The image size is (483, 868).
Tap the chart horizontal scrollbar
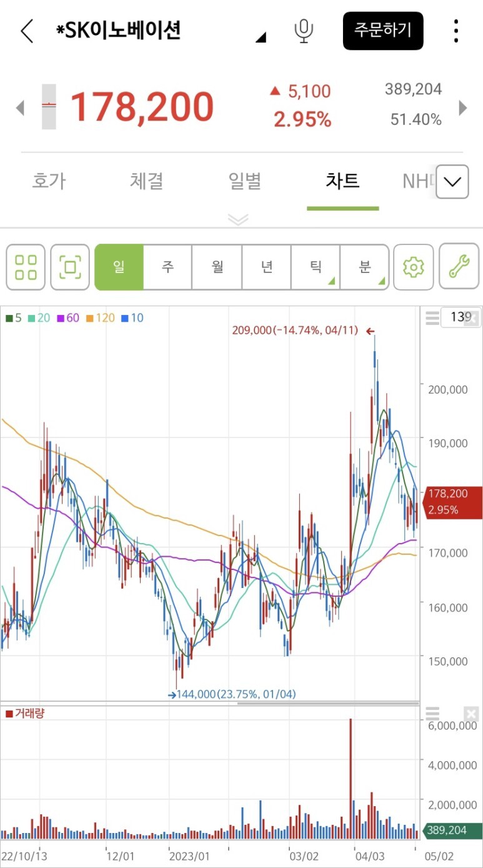(328, 703)
